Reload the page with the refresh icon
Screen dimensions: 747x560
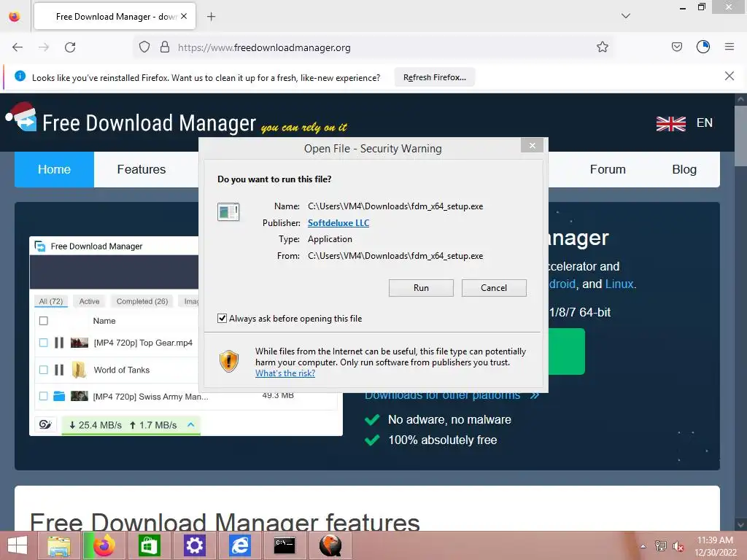70,47
